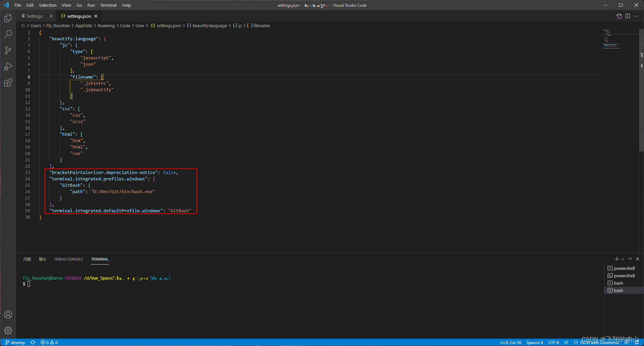Image resolution: width=644 pixels, height=346 pixels.
Task: Open the Help menu
Action: coord(127,5)
